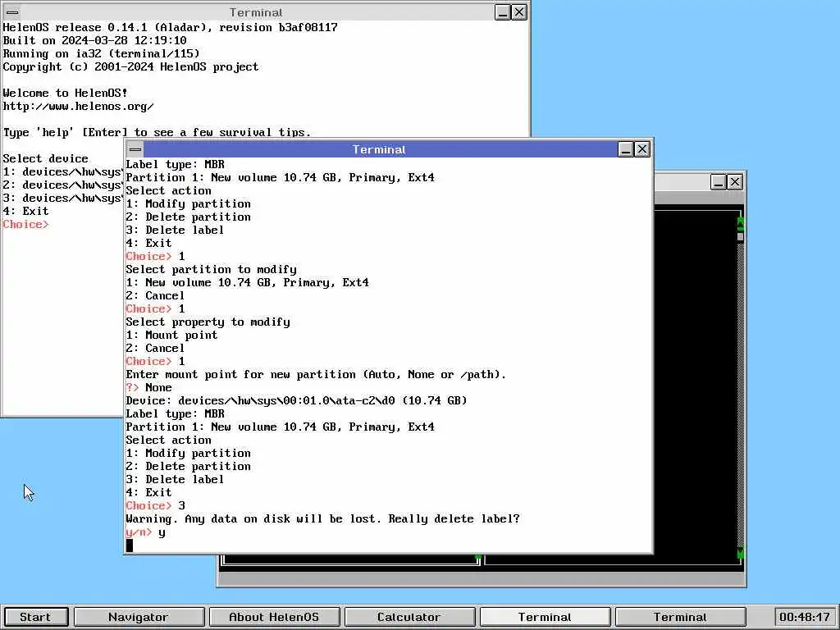
Task: Click the '?> None' input line
Action: (149, 387)
